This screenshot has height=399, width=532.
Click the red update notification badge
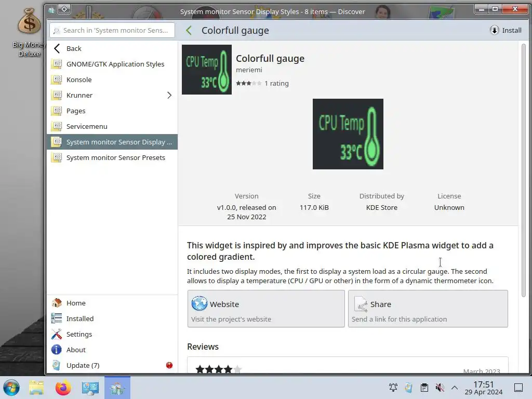169,365
